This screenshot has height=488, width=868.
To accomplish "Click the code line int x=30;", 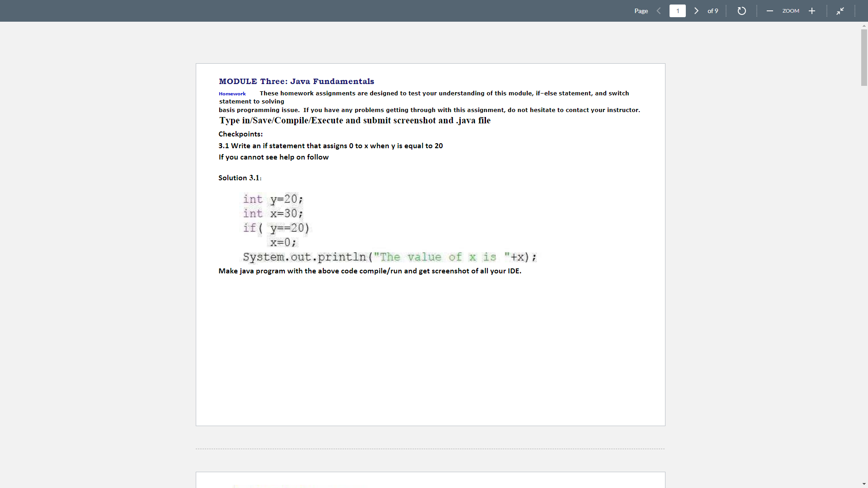I will tap(273, 213).
